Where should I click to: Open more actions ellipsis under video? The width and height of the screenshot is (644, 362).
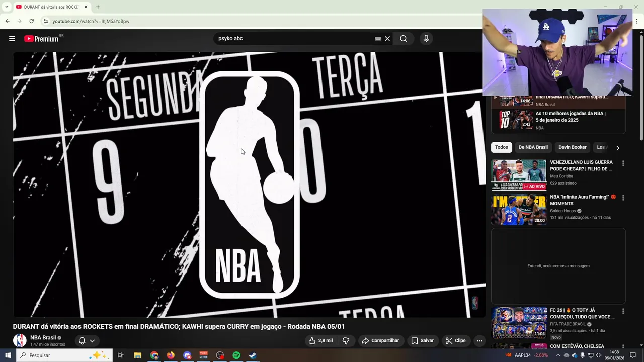point(479,341)
